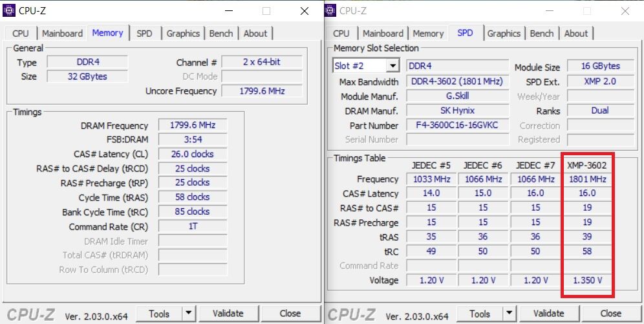Click the part number F4-3600C16-16GVKC

(457, 125)
